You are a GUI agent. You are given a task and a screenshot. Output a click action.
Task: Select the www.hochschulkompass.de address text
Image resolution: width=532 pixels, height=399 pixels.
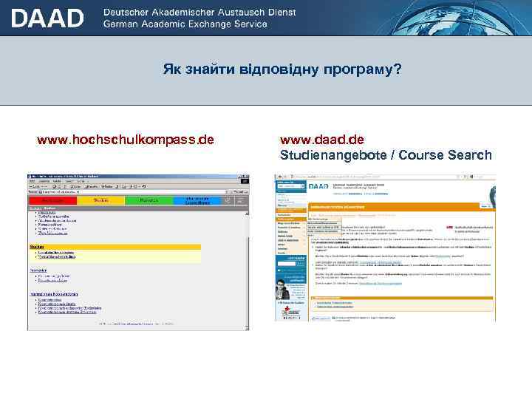[126, 140]
